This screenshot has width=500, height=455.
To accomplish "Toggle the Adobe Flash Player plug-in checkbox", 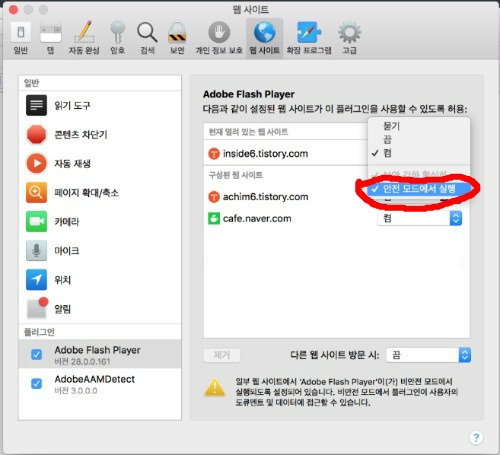I will [x=36, y=354].
